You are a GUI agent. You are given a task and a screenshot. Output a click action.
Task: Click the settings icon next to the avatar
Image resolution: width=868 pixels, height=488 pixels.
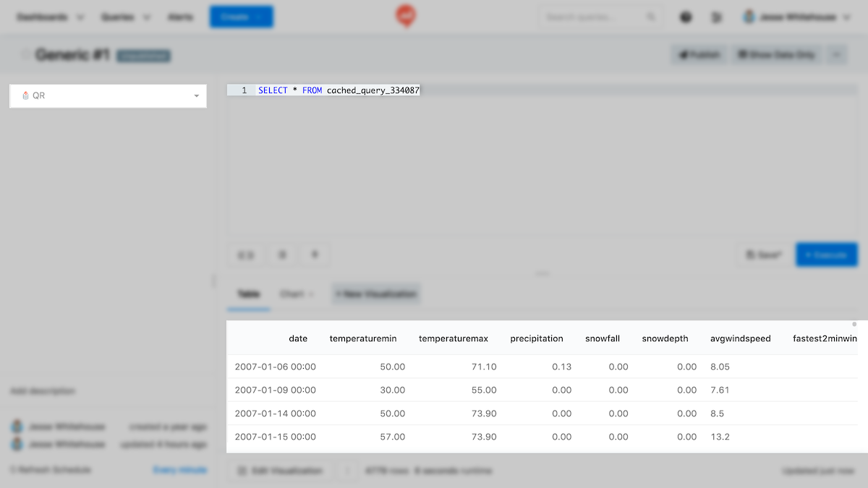point(716,16)
